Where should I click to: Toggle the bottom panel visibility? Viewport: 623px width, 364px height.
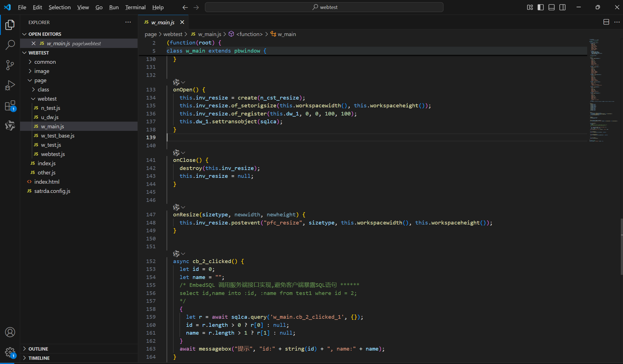tap(551, 7)
